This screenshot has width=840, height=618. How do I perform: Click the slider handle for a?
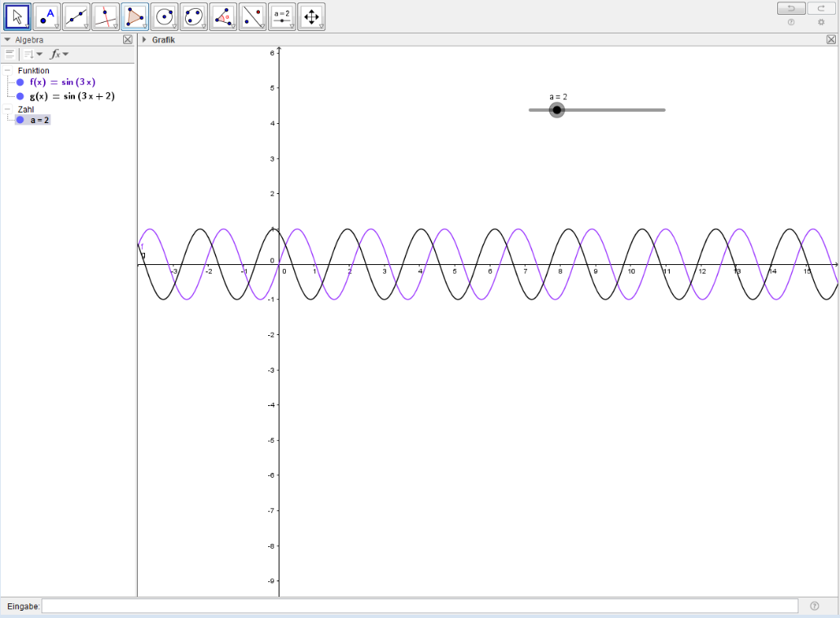point(557,110)
